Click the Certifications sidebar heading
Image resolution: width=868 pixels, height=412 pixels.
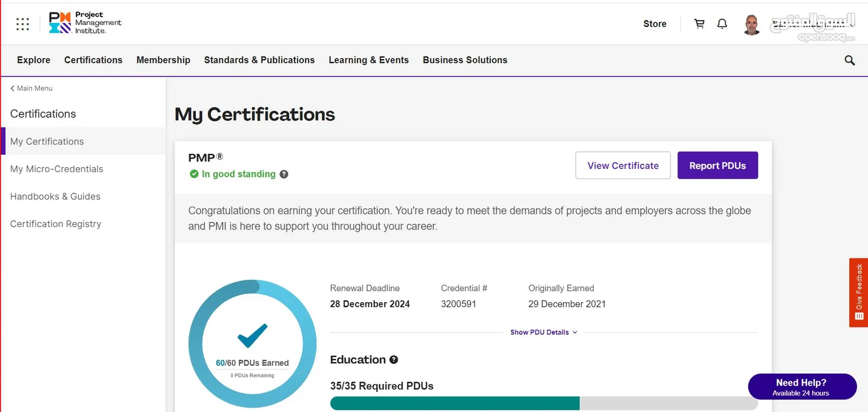(x=43, y=114)
